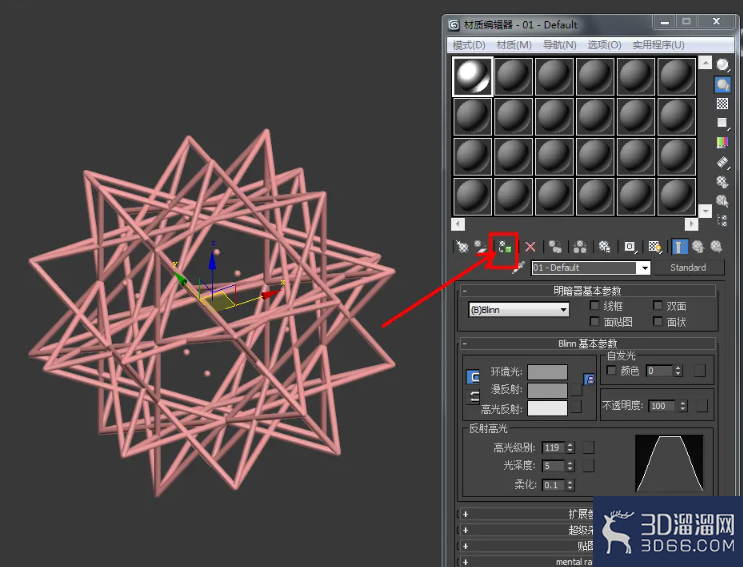Toggle the diffuse-specular color lock button
743x567 pixels.
click(x=473, y=397)
